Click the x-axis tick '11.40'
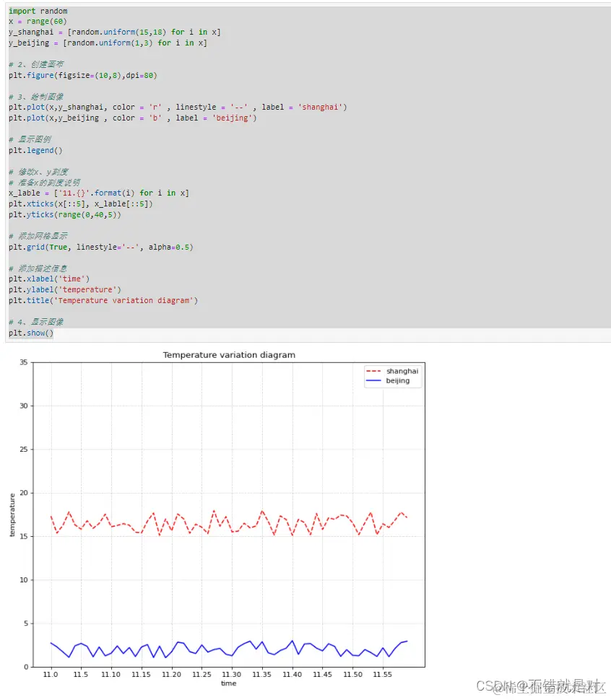Image resolution: width=611 pixels, height=700 pixels. coord(292,675)
